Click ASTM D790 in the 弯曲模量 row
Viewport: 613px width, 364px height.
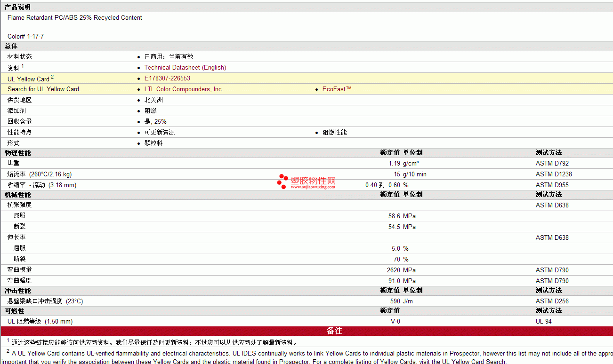point(552,270)
